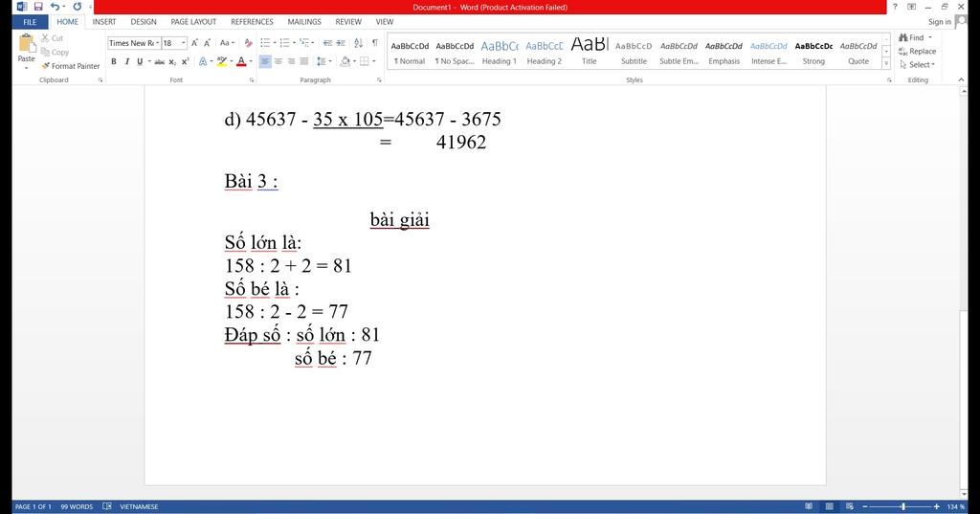Toggle italic formatting

coord(127,61)
